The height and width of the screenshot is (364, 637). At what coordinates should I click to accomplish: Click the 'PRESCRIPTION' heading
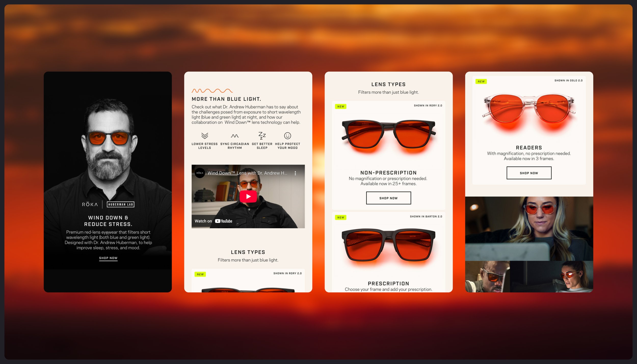pos(388,284)
